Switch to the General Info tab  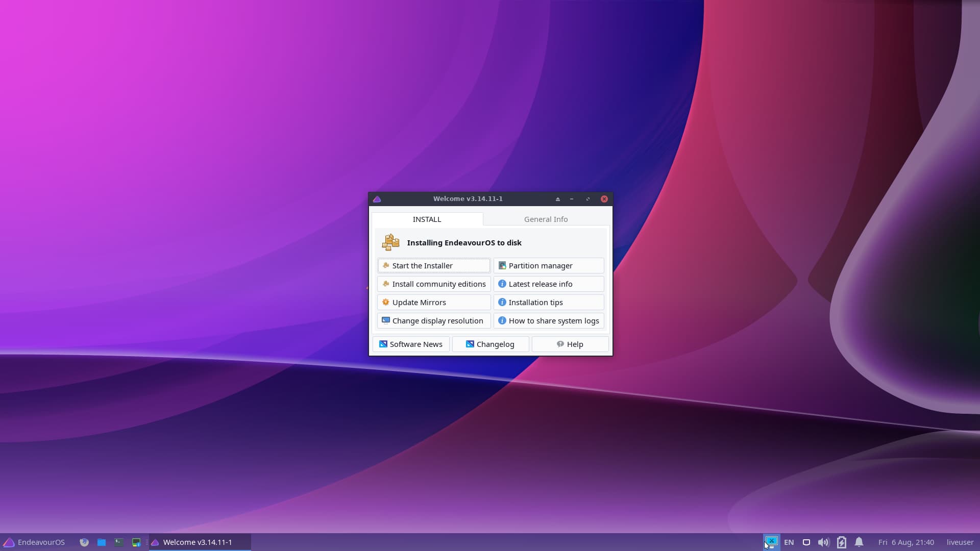(546, 219)
